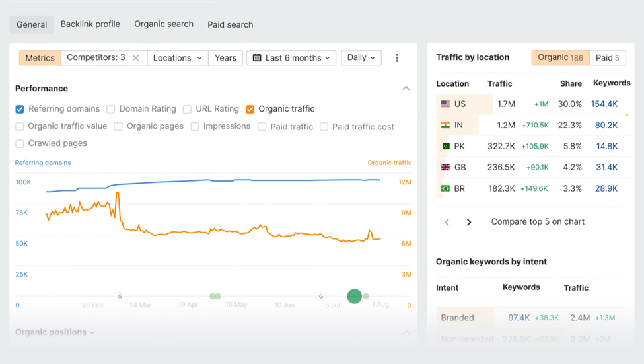Click the US flag icon row
The width and height of the screenshot is (644, 364).
(445, 104)
